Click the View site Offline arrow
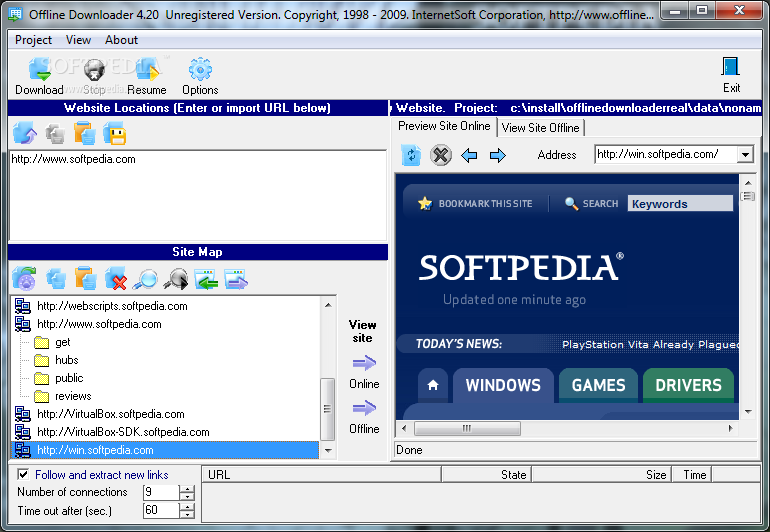The image size is (770, 532). pyautogui.click(x=364, y=408)
